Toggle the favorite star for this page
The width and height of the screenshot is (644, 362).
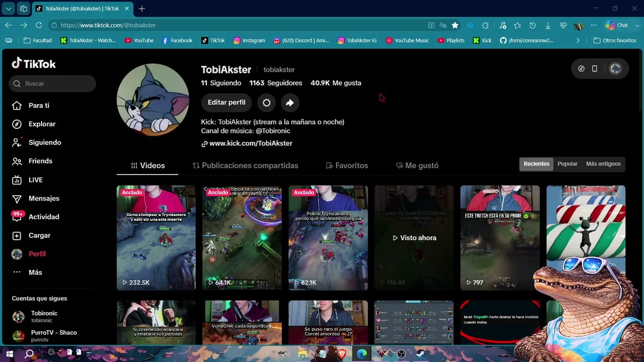(x=455, y=25)
